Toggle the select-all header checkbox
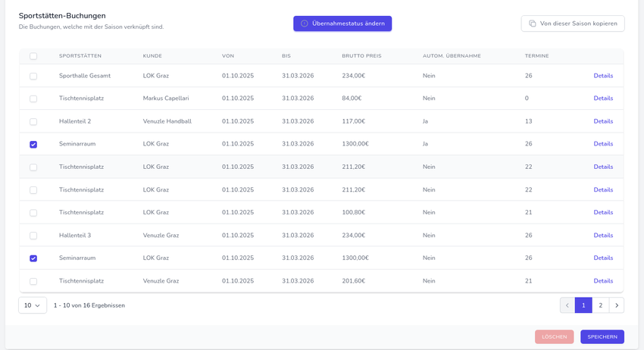This screenshot has height=350, width=644. (x=33, y=56)
